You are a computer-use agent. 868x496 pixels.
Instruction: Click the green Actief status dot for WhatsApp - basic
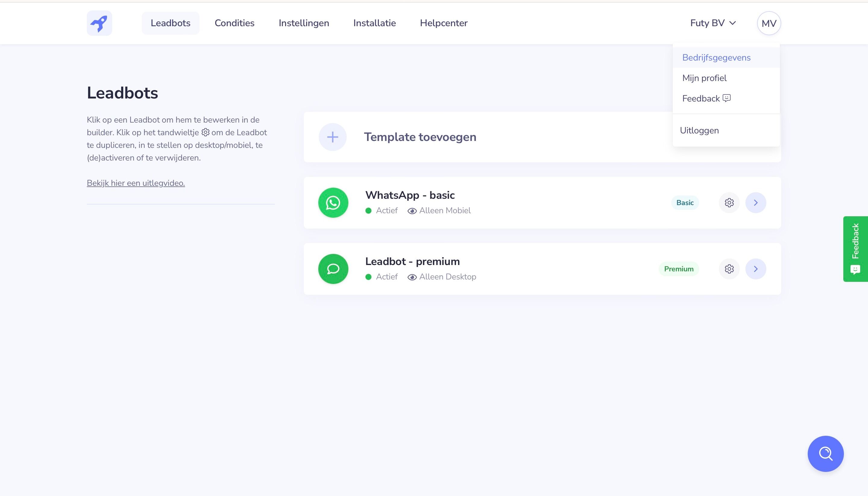pyautogui.click(x=369, y=211)
